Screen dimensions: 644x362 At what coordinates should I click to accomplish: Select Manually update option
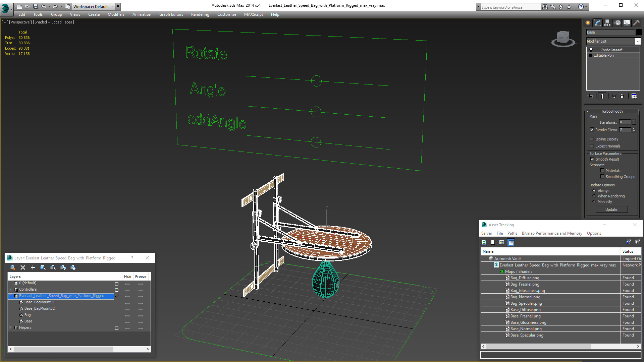[x=594, y=202]
